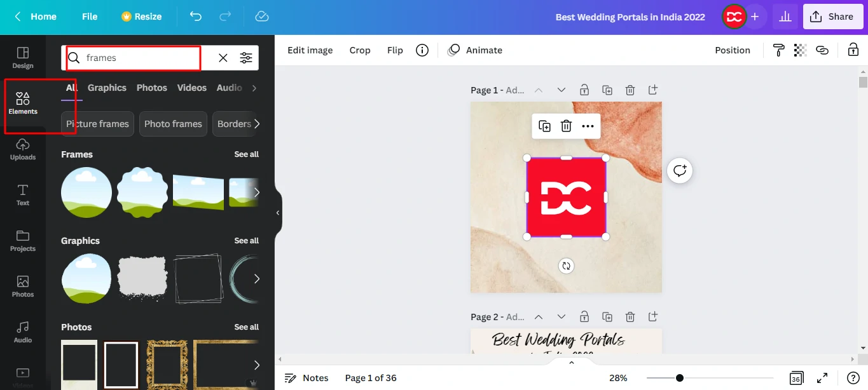Expand page thumbnails chevron at bottom
The height and width of the screenshot is (390, 868).
pos(571,363)
